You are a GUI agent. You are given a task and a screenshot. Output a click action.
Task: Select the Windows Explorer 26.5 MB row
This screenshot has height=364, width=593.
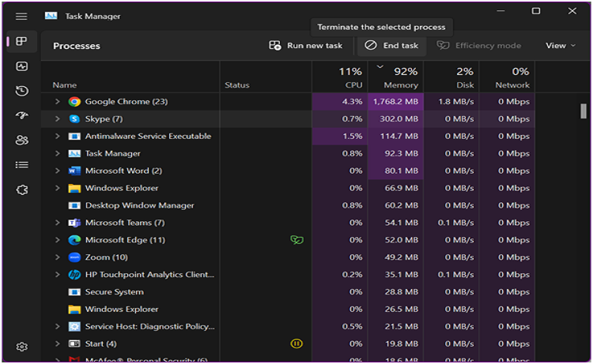point(288,310)
